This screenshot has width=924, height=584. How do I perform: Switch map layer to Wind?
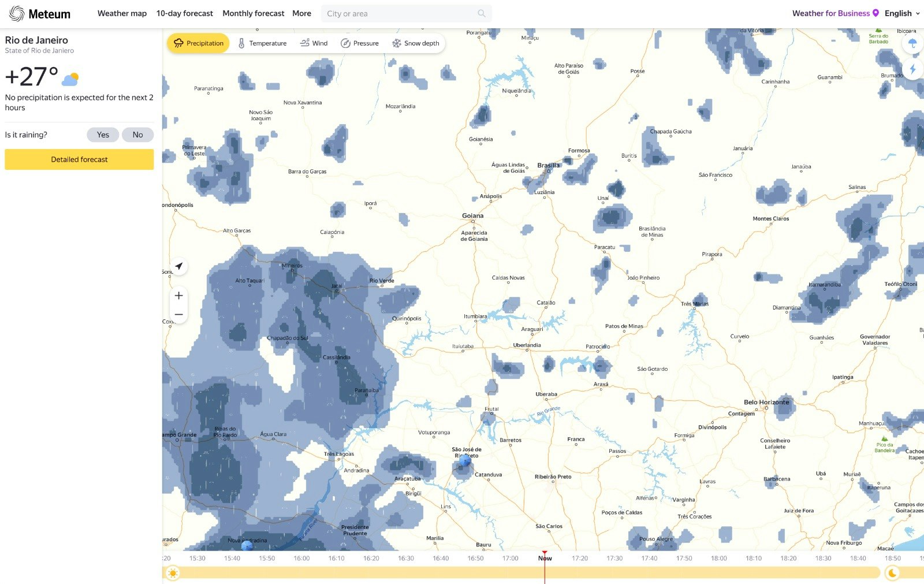pos(314,43)
